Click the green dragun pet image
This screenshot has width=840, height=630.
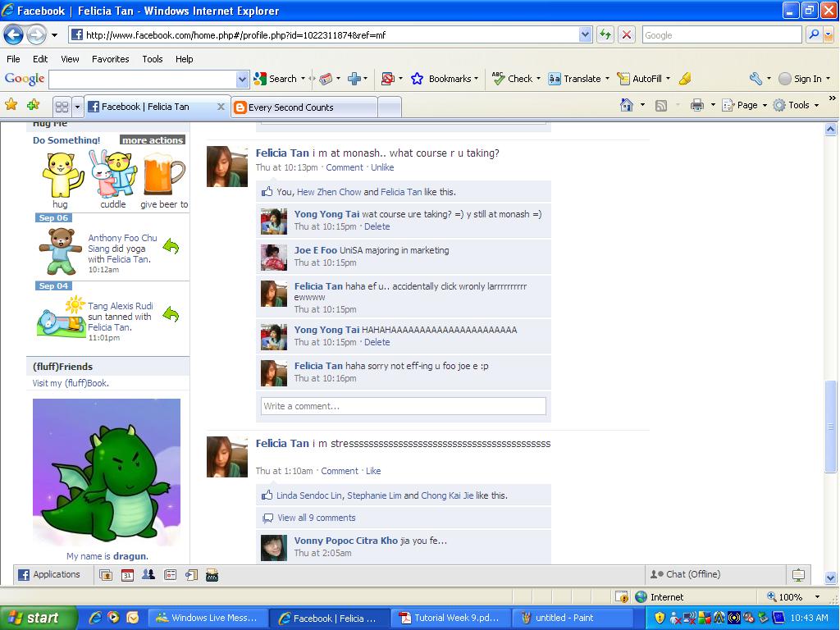coord(107,472)
